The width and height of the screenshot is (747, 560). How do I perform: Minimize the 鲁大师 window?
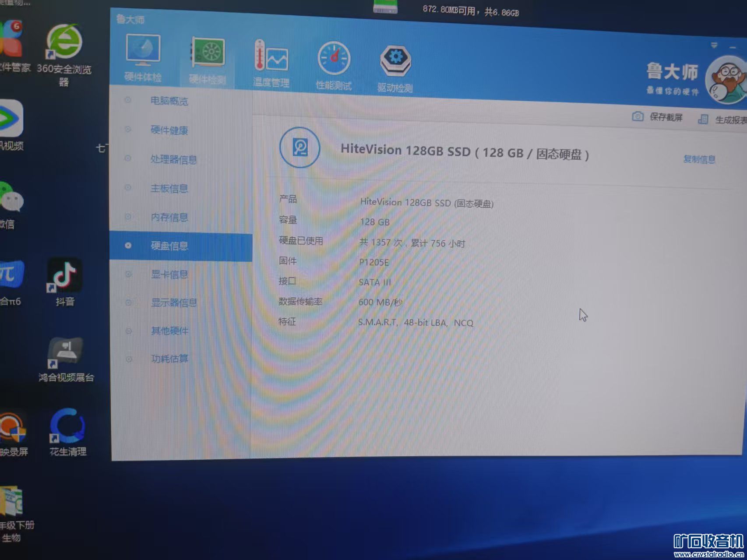(733, 47)
